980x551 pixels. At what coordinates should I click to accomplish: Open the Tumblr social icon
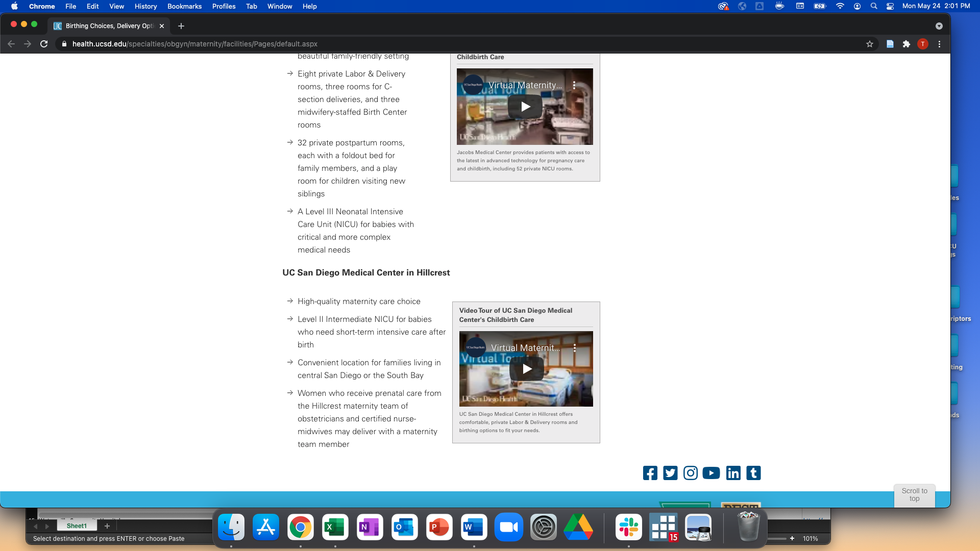click(753, 473)
